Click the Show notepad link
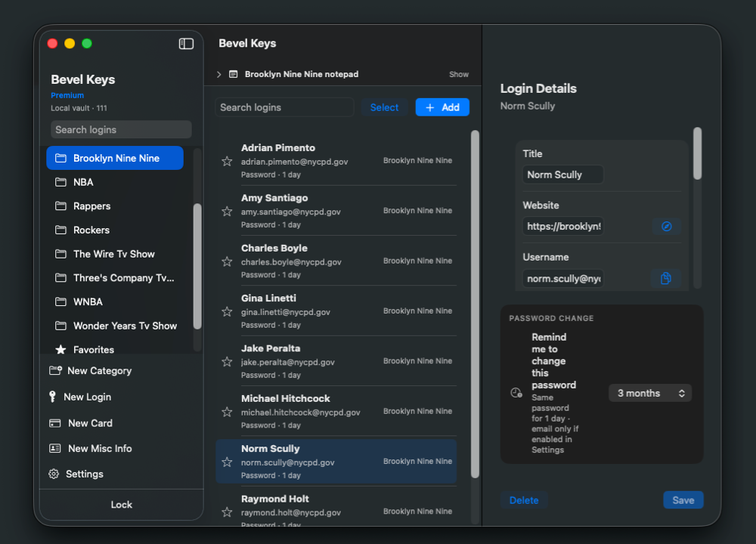Image resolution: width=756 pixels, height=544 pixels. point(459,74)
